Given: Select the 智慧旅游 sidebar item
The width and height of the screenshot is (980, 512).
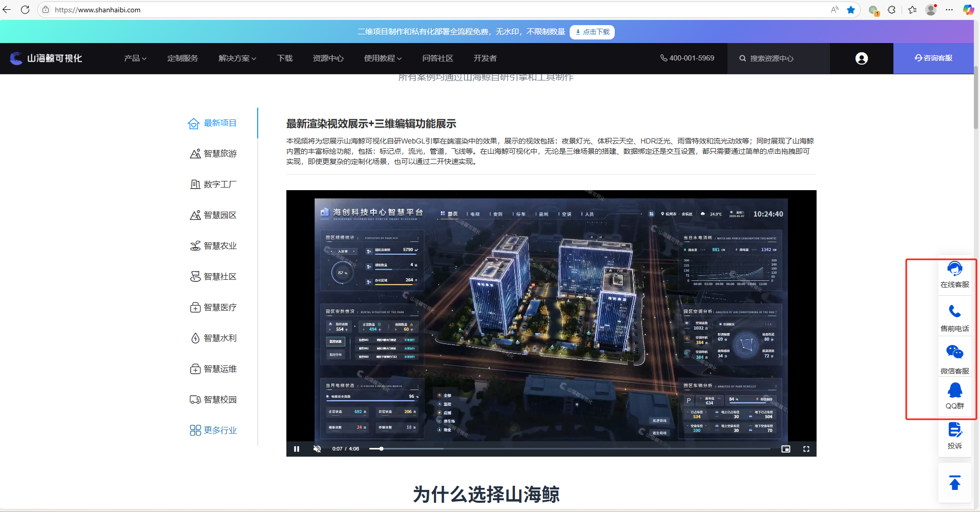Looking at the screenshot, I should click(x=213, y=154).
